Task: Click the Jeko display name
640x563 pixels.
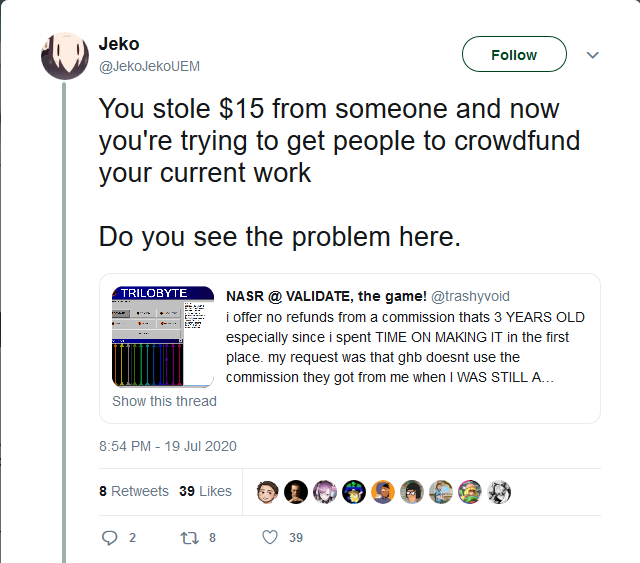Action: tap(119, 44)
